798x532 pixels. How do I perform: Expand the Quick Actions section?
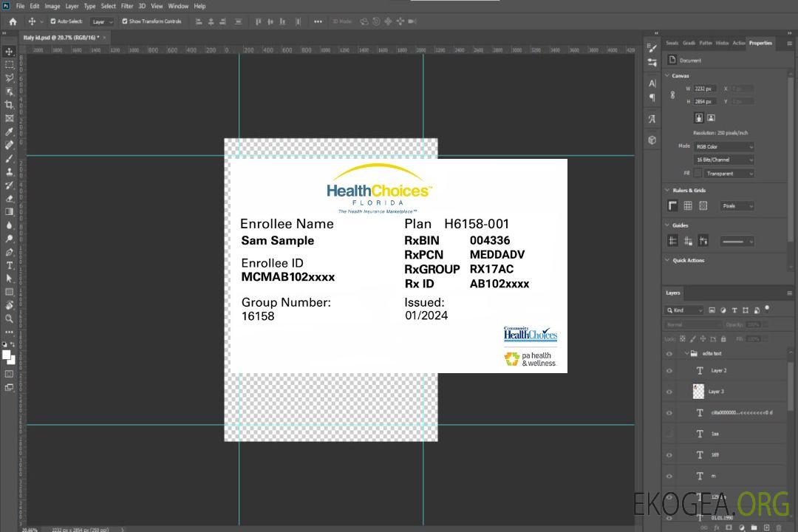tap(668, 260)
